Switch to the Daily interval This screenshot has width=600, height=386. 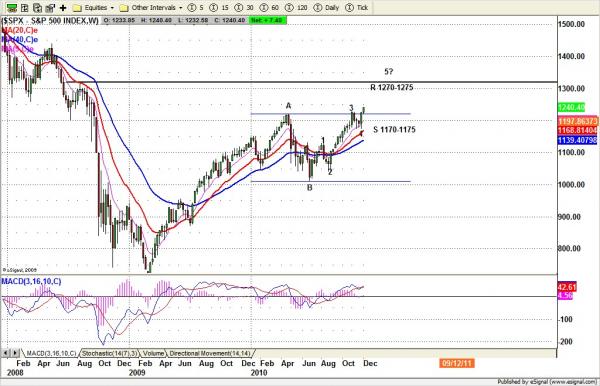click(x=326, y=8)
